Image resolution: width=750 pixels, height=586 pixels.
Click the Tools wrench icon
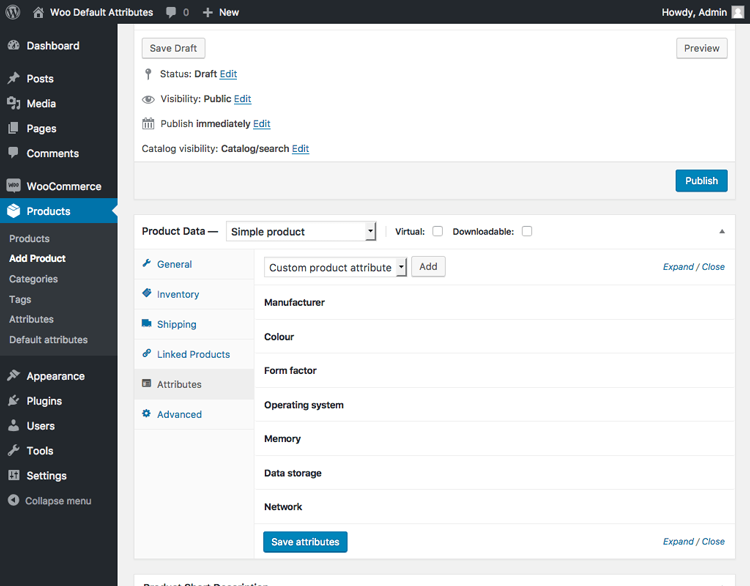(x=14, y=450)
